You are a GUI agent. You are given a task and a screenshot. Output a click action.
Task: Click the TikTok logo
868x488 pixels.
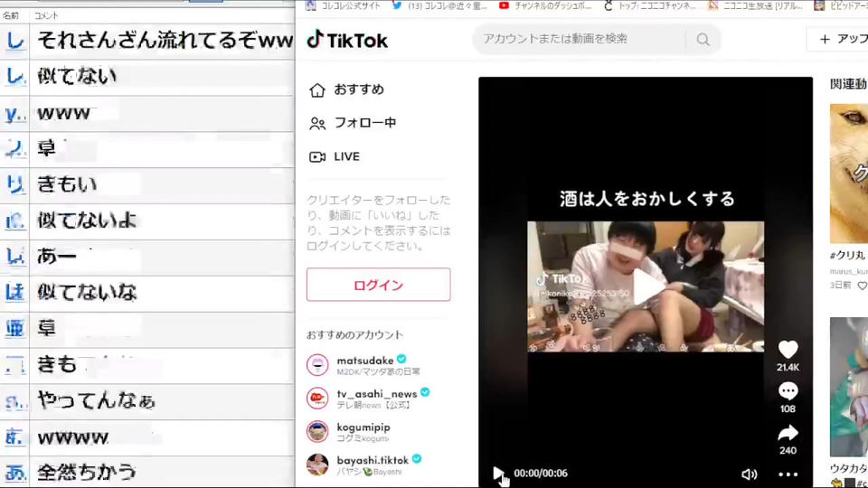pos(347,40)
